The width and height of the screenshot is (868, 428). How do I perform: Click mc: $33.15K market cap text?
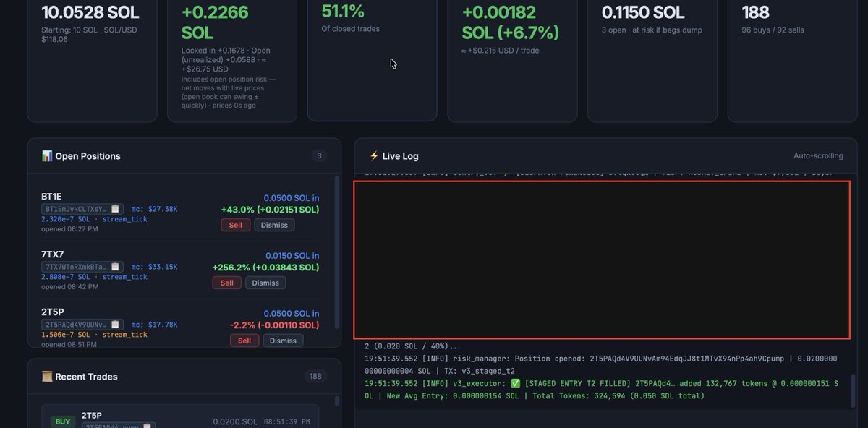(154, 267)
